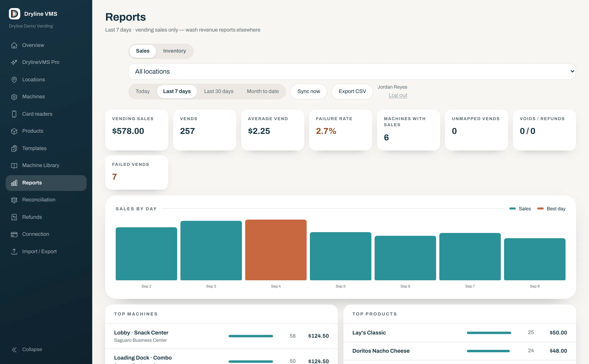This screenshot has width=589, height=364.
Task: Click the Collapse double-chevron icon
Action: (x=14, y=350)
